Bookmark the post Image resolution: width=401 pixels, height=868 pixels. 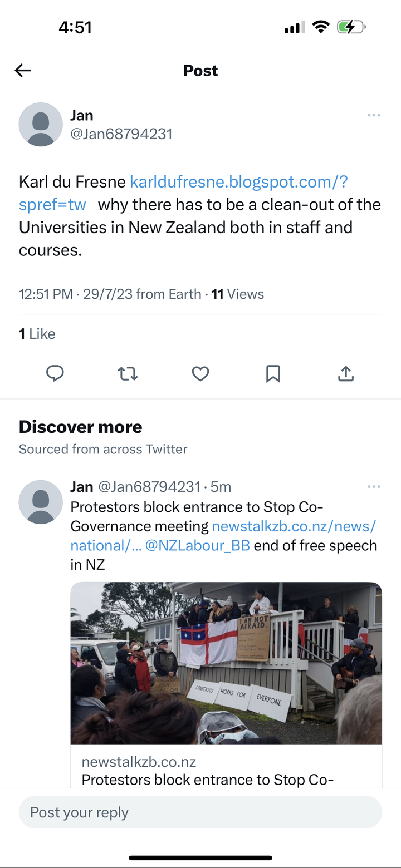[x=273, y=374]
